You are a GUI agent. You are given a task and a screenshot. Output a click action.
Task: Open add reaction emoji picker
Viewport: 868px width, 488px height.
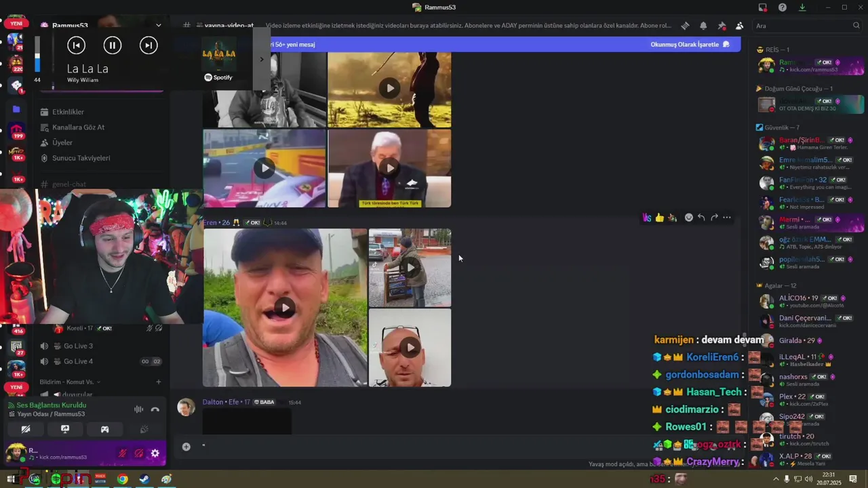click(x=688, y=218)
